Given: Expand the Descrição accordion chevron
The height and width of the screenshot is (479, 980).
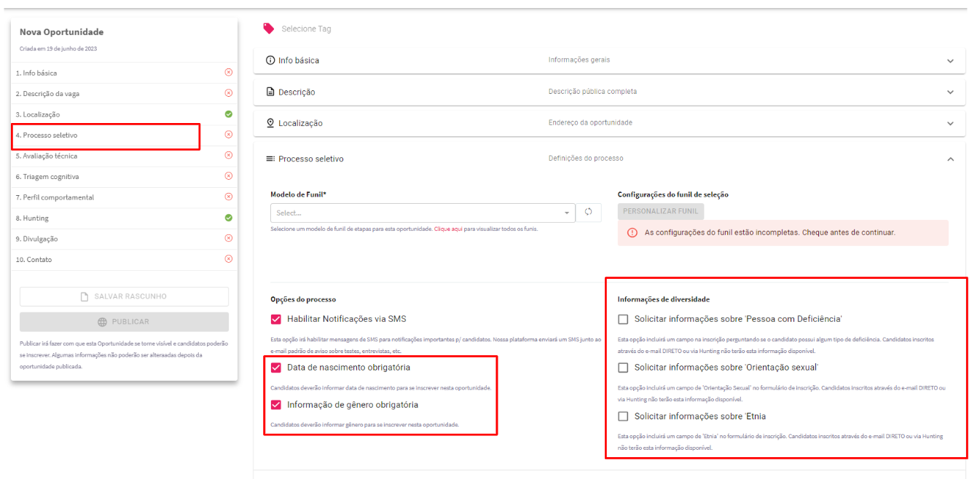Looking at the screenshot, I should (x=950, y=92).
